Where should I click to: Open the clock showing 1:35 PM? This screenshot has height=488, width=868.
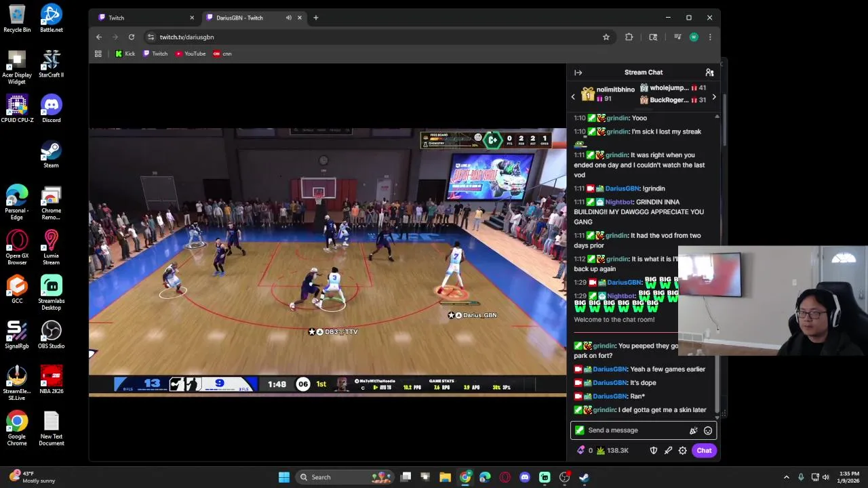[850, 477]
